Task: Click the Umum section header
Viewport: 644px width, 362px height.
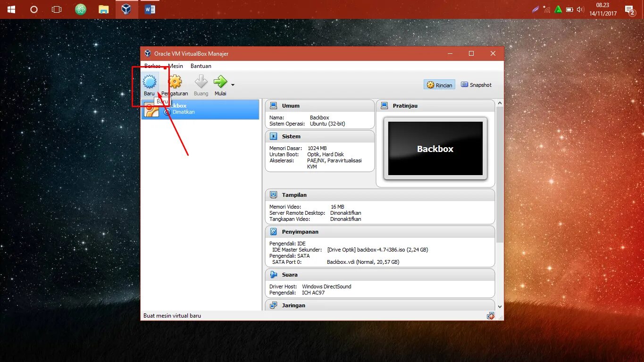Action: click(320, 106)
